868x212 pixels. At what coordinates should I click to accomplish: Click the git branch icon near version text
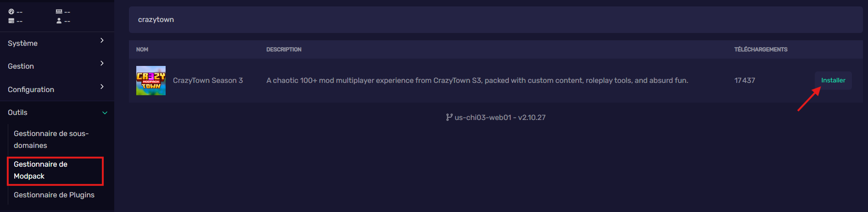tap(449, 117)
